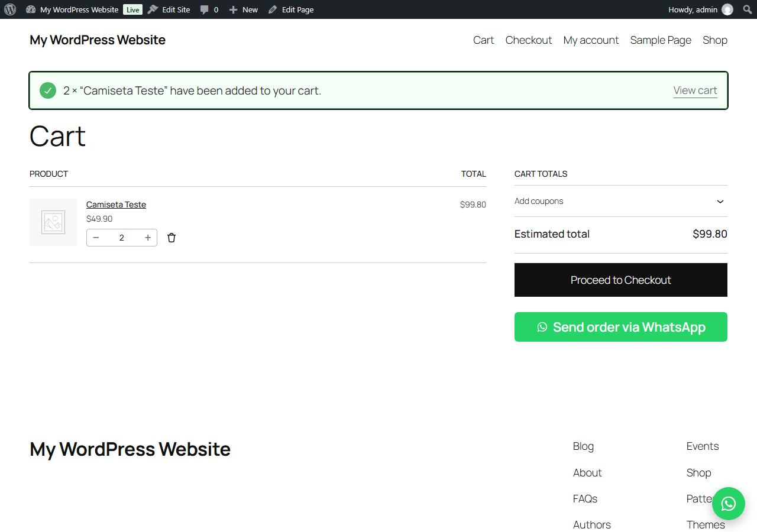Open the Shop footer link
757x532 pixels.
pyautogui.click(x=699, y=473)
